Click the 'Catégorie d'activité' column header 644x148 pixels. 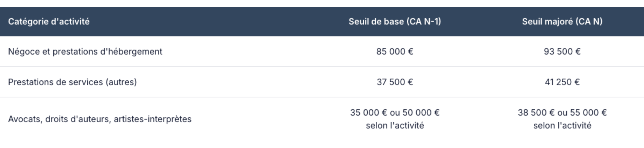(49, 22)
